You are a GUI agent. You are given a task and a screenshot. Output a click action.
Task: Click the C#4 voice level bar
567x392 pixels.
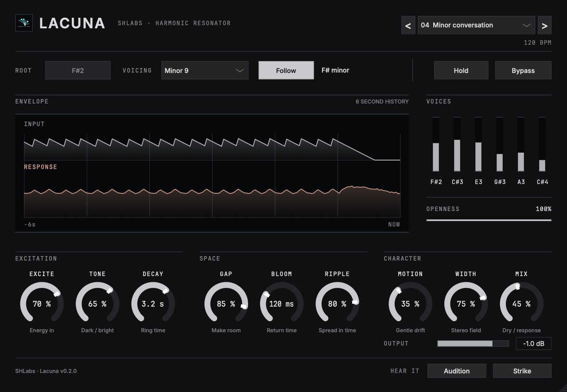coord(542,144)
